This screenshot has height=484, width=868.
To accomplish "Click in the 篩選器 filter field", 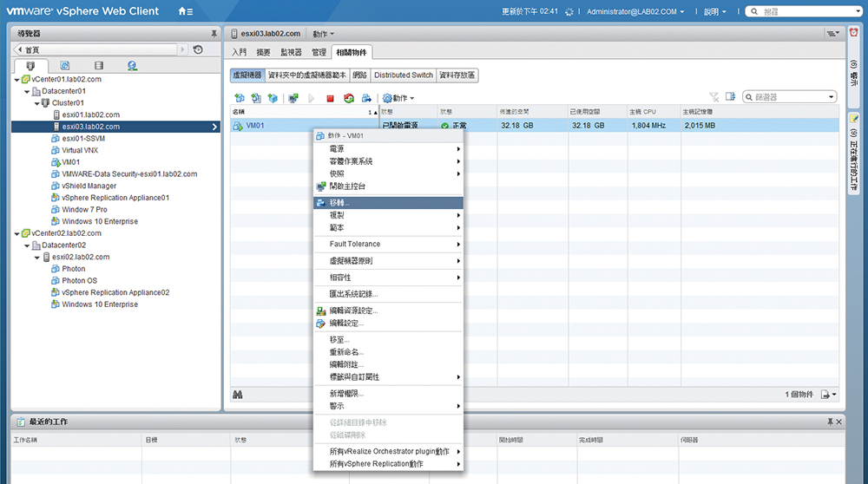I will pyautogui.click(x=789, y=97).
